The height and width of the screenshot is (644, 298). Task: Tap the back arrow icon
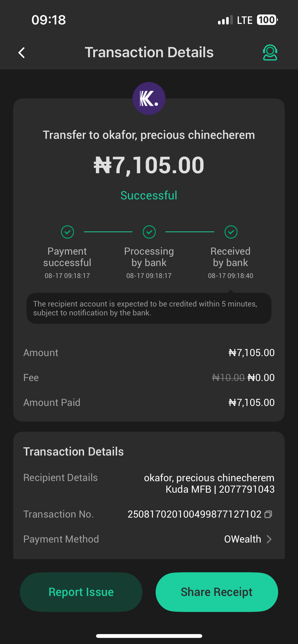[22, 53]
